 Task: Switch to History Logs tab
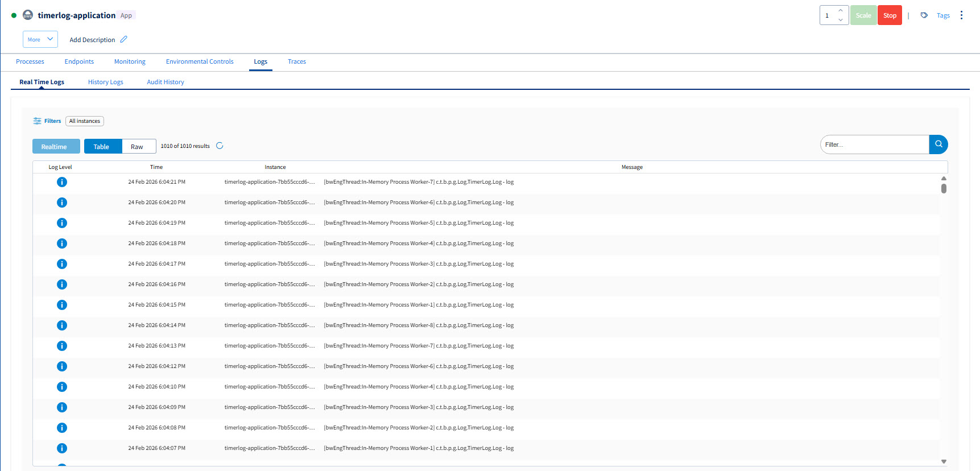click(x=105, y=82)
